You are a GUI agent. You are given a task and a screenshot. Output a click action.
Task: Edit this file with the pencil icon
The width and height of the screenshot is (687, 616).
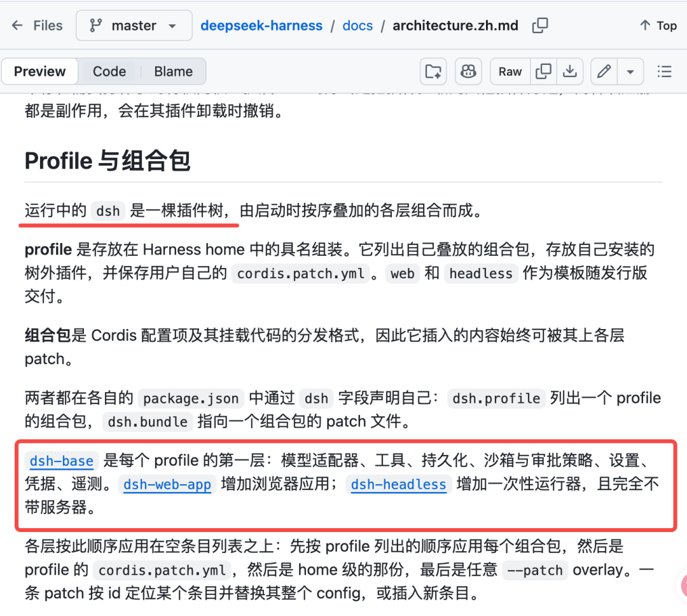coord(604,71)
